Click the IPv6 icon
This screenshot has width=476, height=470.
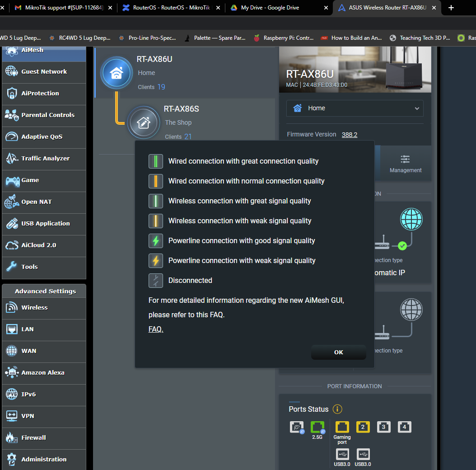coord(12,394)
